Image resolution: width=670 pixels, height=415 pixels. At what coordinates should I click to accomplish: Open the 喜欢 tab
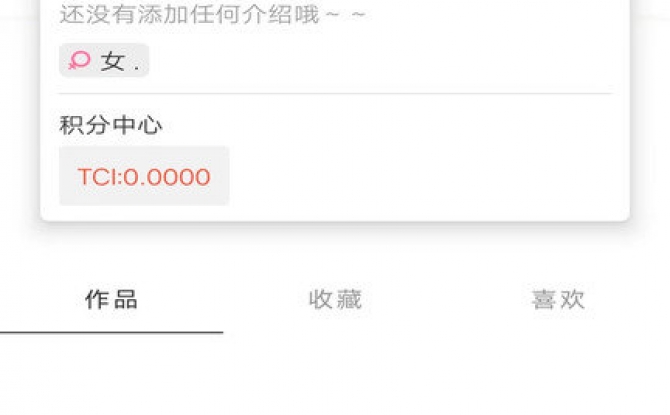coord(558,299)
